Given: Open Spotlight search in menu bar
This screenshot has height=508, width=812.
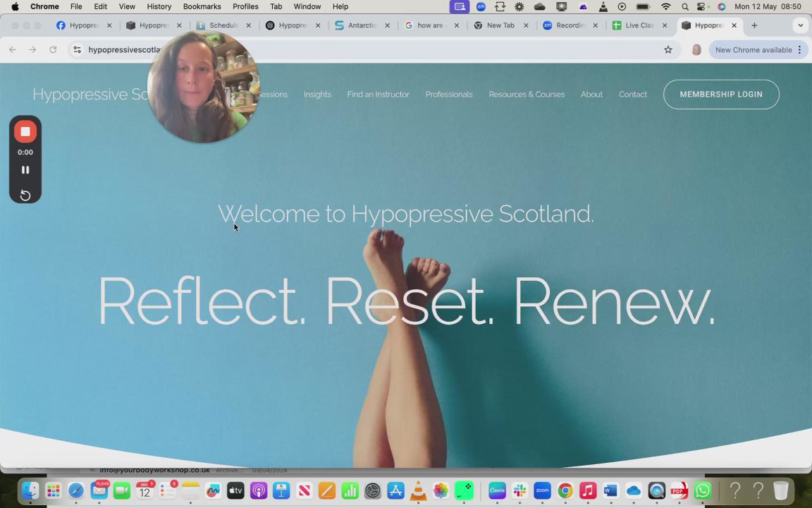Looking at the screenshot, I should point(684,7).
